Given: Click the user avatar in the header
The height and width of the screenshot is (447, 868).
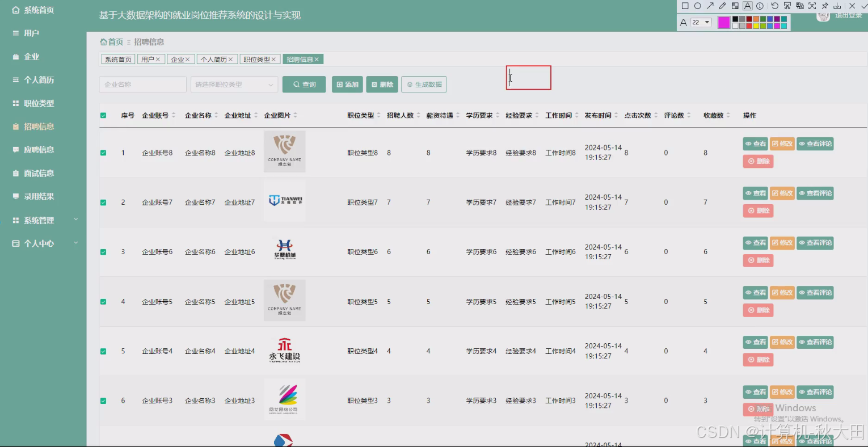Looking at the screenshot, I should (823, 16).
